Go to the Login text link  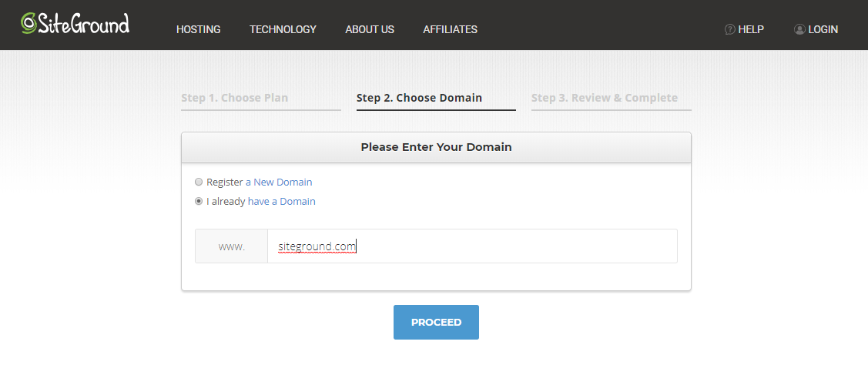(823, 29)
